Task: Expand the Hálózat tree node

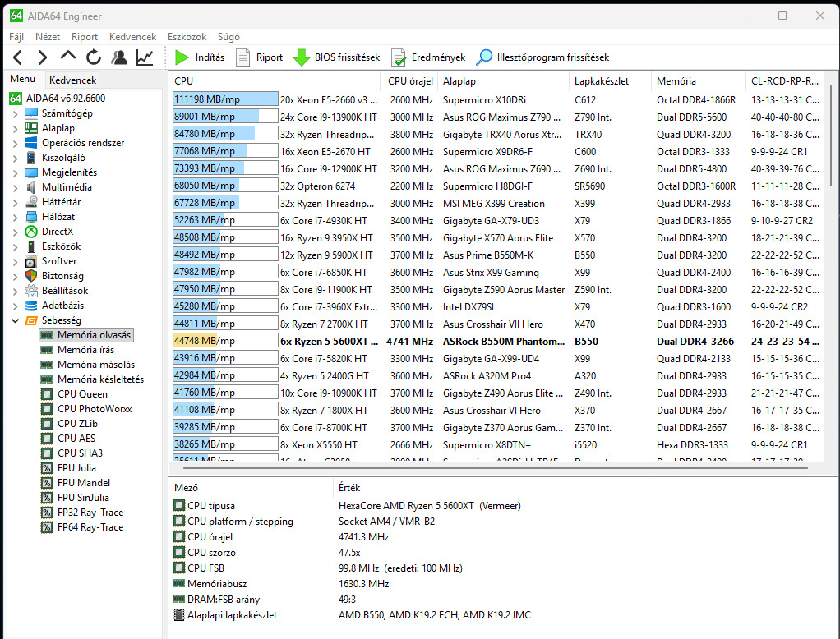Action: click(15, 217)
